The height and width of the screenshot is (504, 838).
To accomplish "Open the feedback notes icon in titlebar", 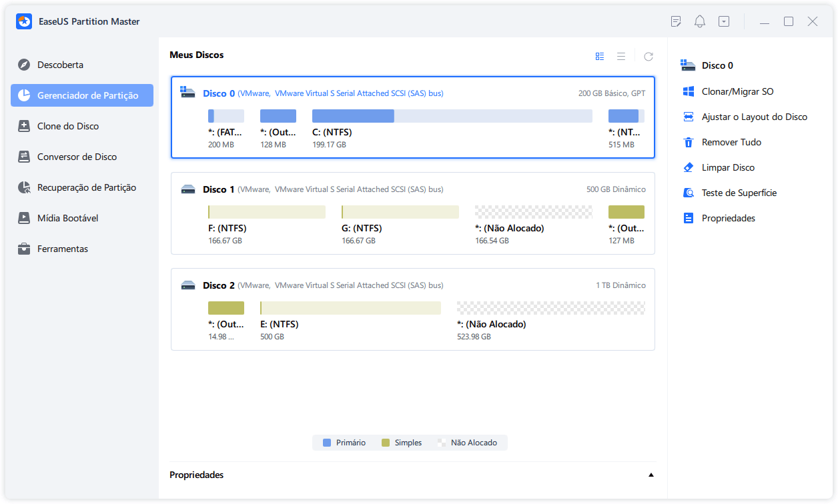I will point(676,21).
